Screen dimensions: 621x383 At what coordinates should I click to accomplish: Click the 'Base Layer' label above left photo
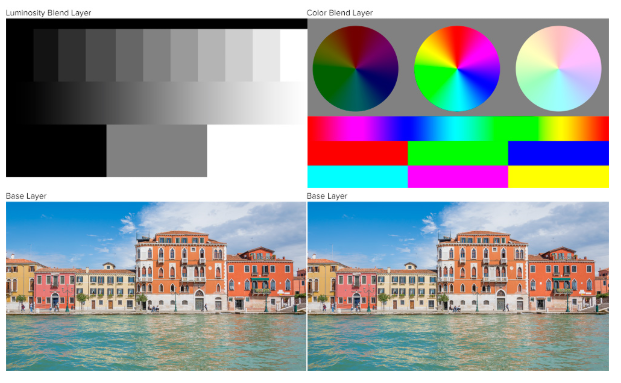coord(26,196)
